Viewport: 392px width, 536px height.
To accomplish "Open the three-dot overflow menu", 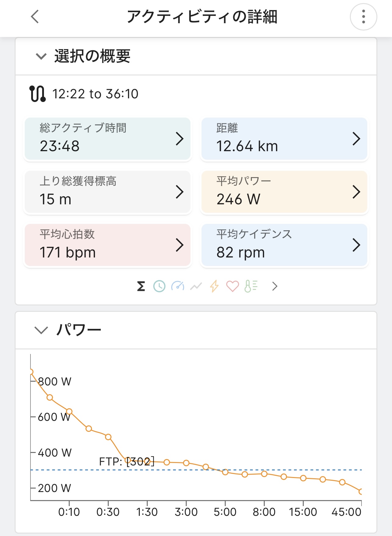I will tap(363, 16).
